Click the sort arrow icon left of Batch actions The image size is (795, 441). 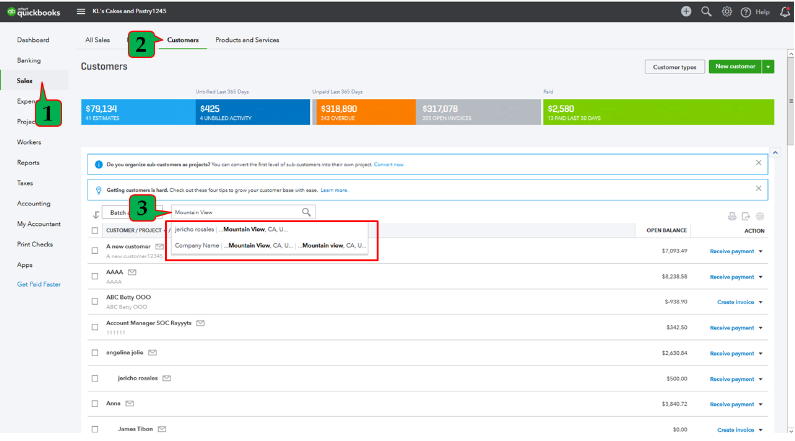[x=96, y=214]
